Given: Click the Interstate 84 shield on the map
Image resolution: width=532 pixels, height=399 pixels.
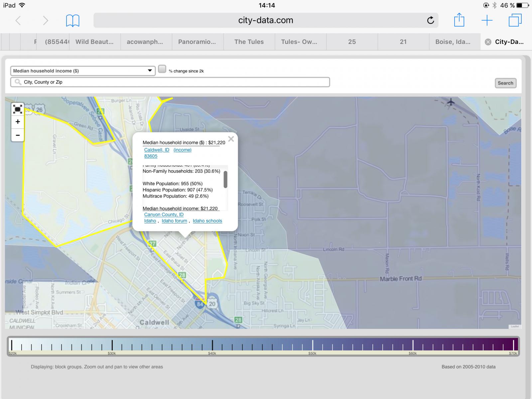Looking at the screenshot, I should click(x=199, y=304).
